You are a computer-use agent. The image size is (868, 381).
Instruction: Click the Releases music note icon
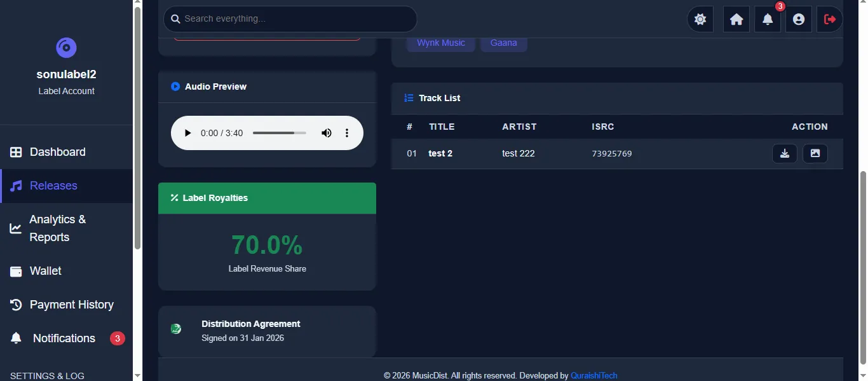[16, 186]
